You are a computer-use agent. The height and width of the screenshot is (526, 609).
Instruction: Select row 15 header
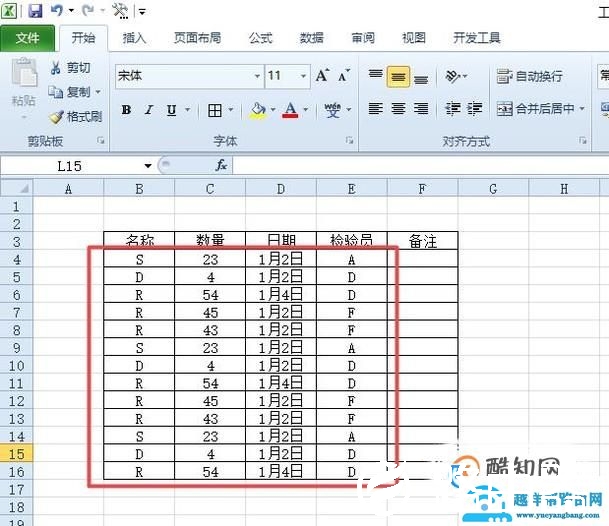pos(16,454)
